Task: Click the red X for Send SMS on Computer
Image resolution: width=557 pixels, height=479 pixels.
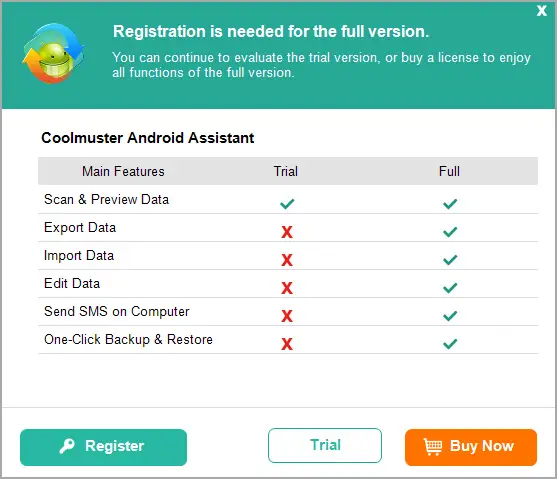Action: coord(287,316)
